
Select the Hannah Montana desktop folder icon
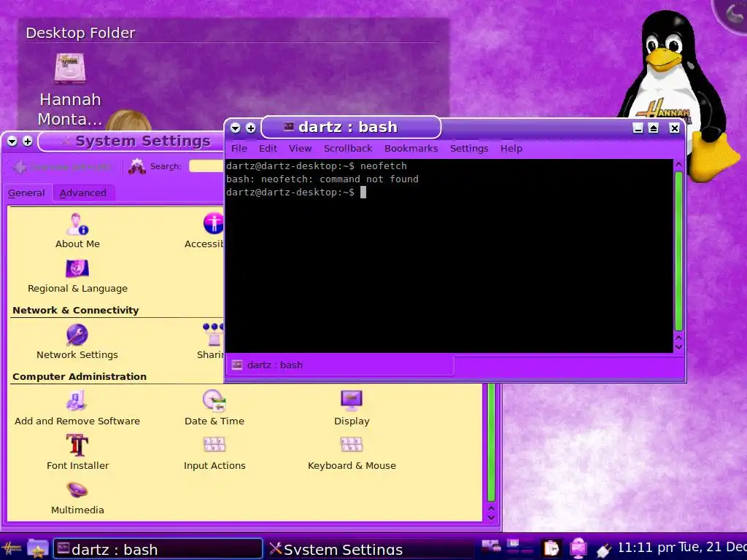coord(70,90)
